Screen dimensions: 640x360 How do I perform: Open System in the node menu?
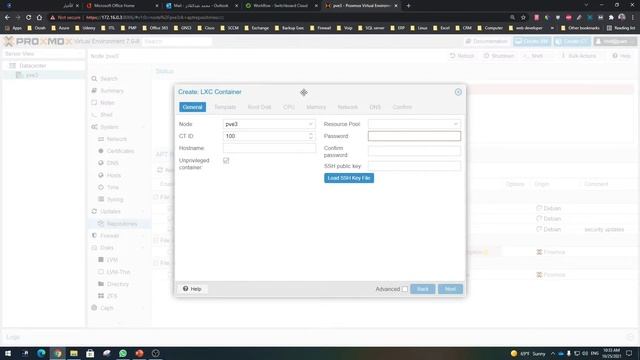click(x=109, y=127)
